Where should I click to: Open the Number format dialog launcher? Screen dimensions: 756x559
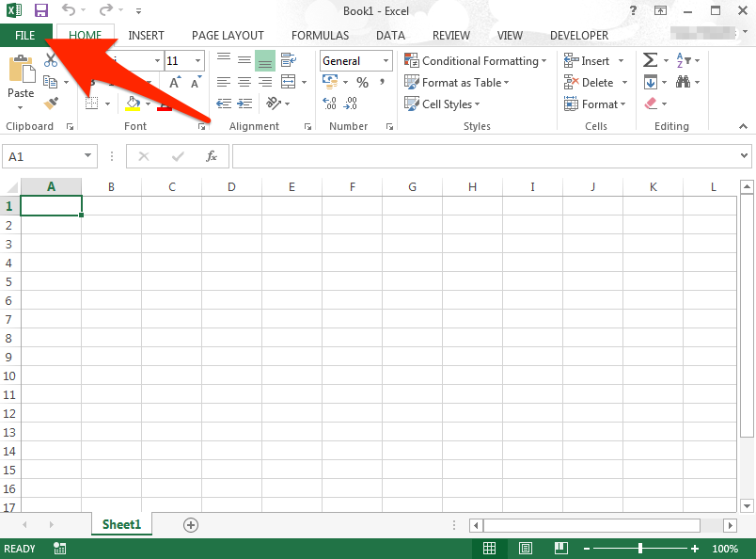pos(389,126)
